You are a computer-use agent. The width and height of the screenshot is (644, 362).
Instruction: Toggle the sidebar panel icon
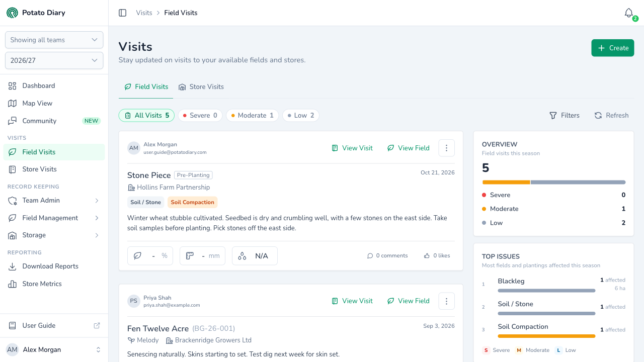point(122,13)
